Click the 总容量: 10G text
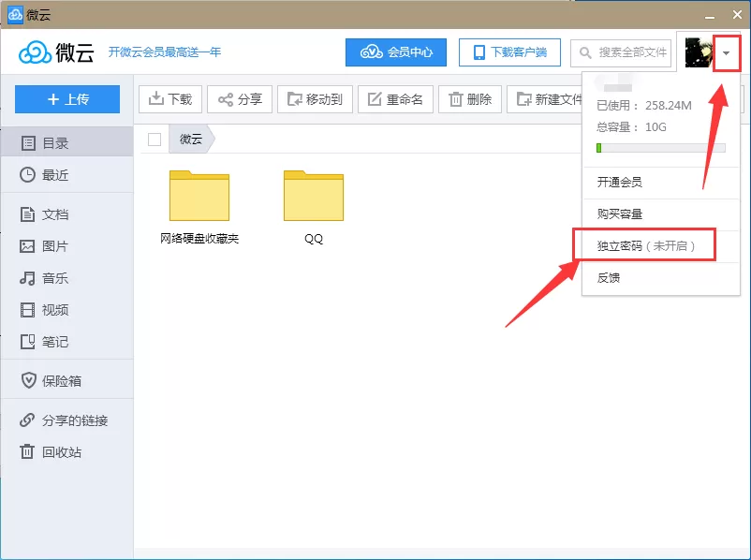Viewport: 751px width, 560px height. tap(631, 127)
